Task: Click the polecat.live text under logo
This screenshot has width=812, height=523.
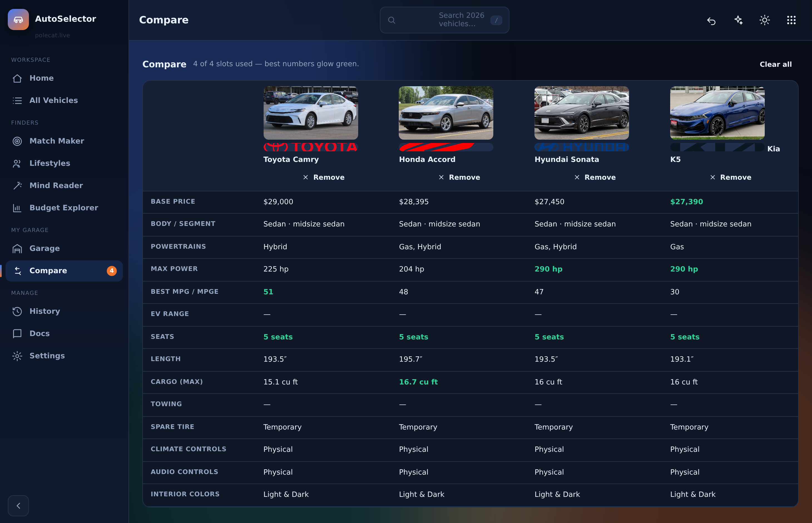Action: coord(52,35)
